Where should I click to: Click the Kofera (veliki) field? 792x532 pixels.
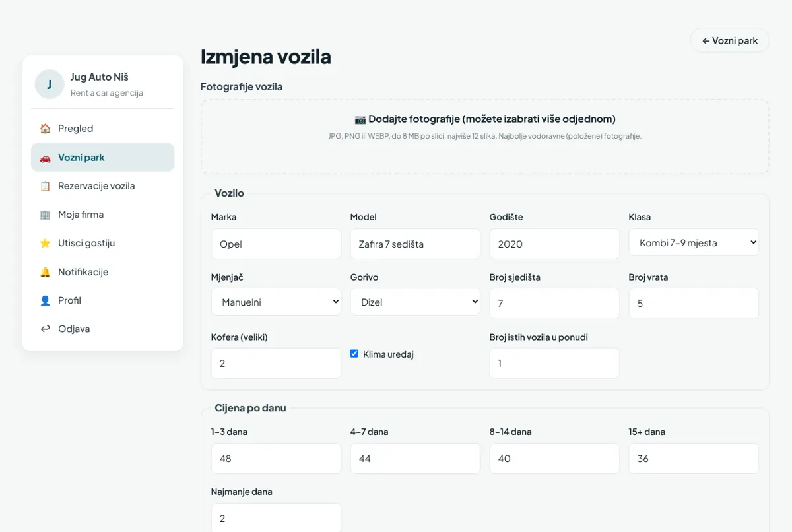(x=276, y=363)
